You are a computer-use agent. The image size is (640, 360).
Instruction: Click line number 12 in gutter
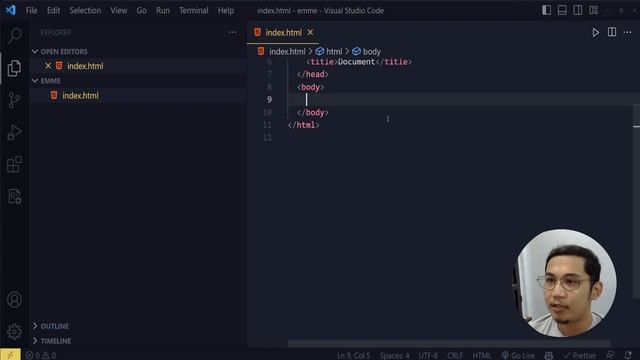[267, 138]
